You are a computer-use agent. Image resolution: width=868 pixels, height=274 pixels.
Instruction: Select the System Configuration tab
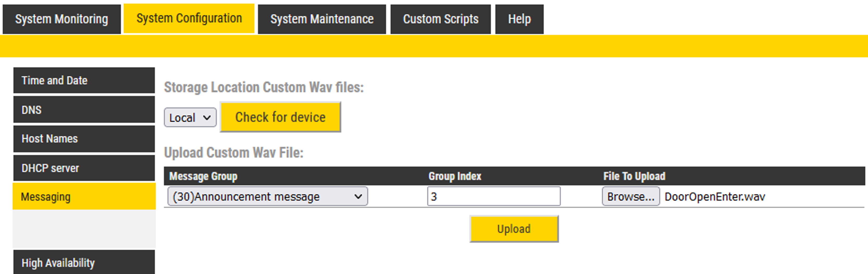pos(189,18)
